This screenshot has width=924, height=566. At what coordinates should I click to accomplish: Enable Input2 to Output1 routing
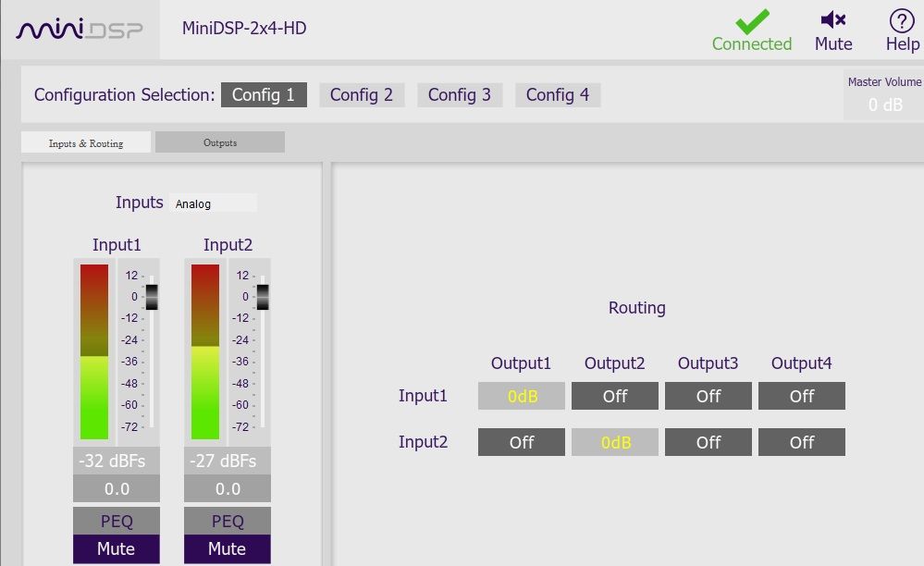[522, 442]
